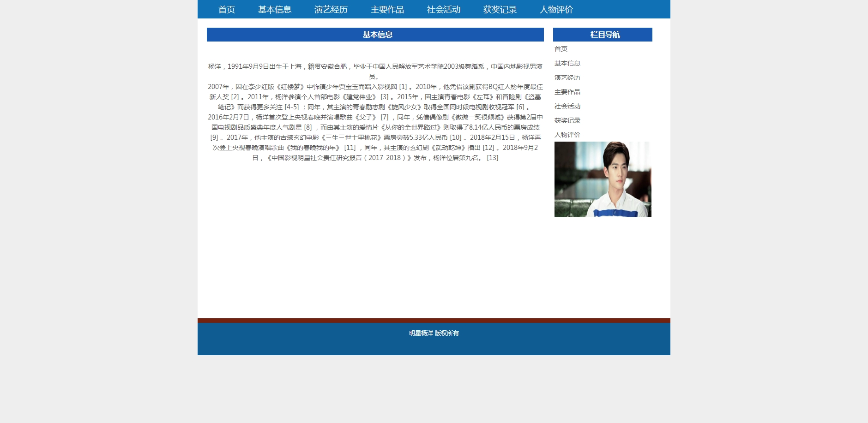Open 获奖记录 in the top navigation bar
The width and height of the screenshot is (868, 423).
pyautogui.click(x=500, y=10)
